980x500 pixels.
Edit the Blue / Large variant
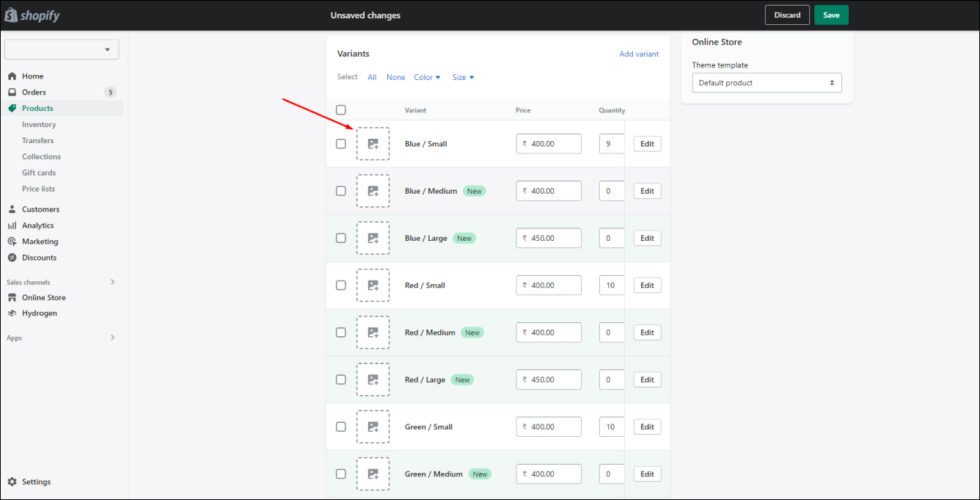(x=647, y=238)
